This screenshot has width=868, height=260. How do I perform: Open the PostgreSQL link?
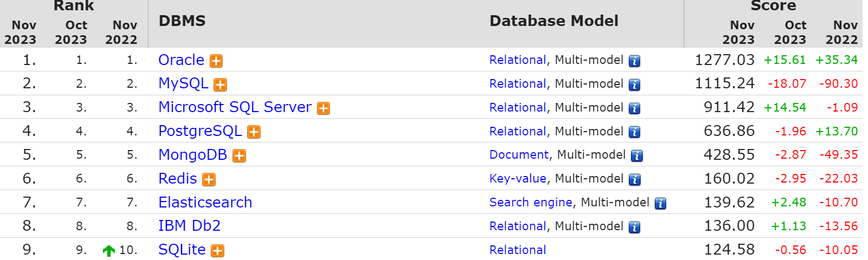(x=200, y=131)
